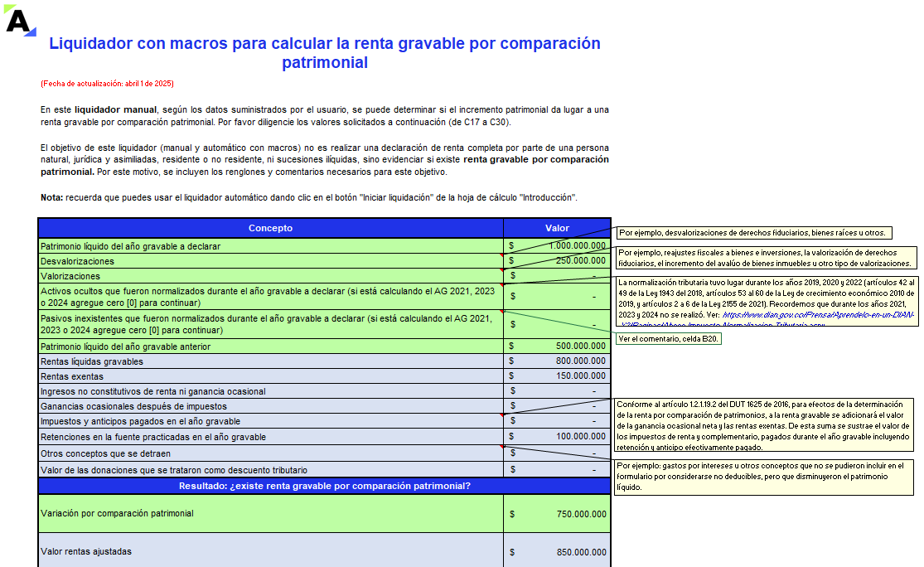
Task: Select "Valor de las donaciones" label cell
Action: coord(270,470)
